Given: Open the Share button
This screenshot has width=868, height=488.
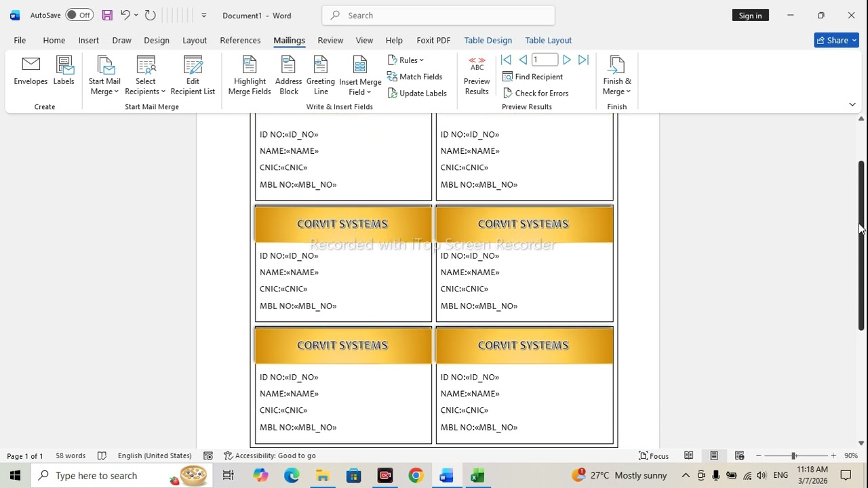Looking at the screenshot, I should point(836,40).
